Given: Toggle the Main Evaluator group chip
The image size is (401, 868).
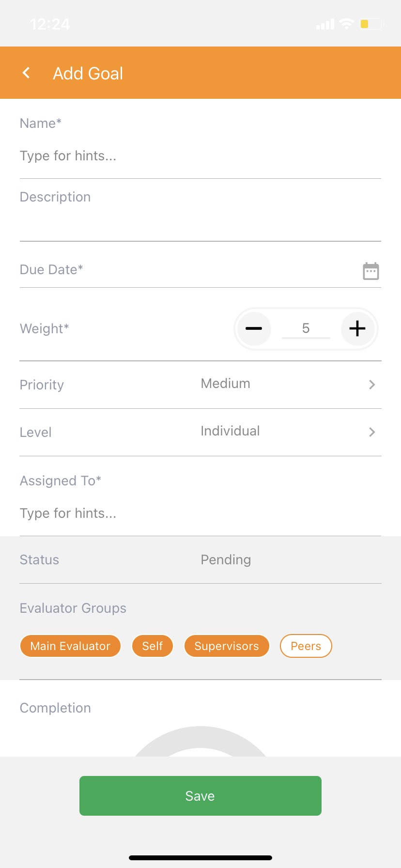Looking at the screenshot, I should click(x=70, y=646).
